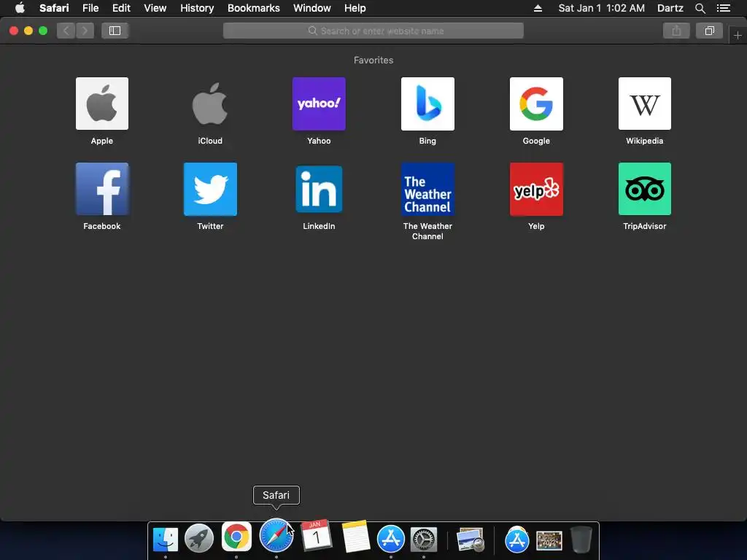The width and height of the screenshot is (747, 560).
Task: Open the File menu
Action: [x=90, y=8]
